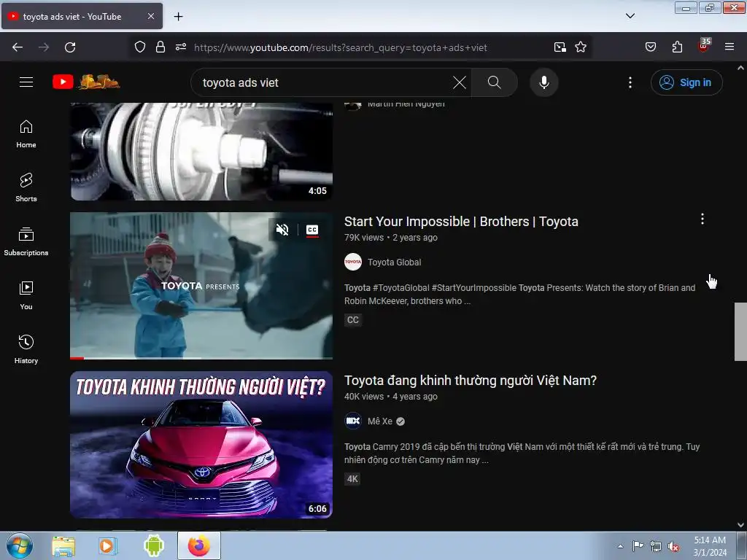Screen dimensions: 747x560
Task: Click the extension icon with 35 badge
Action: (704, 46)
